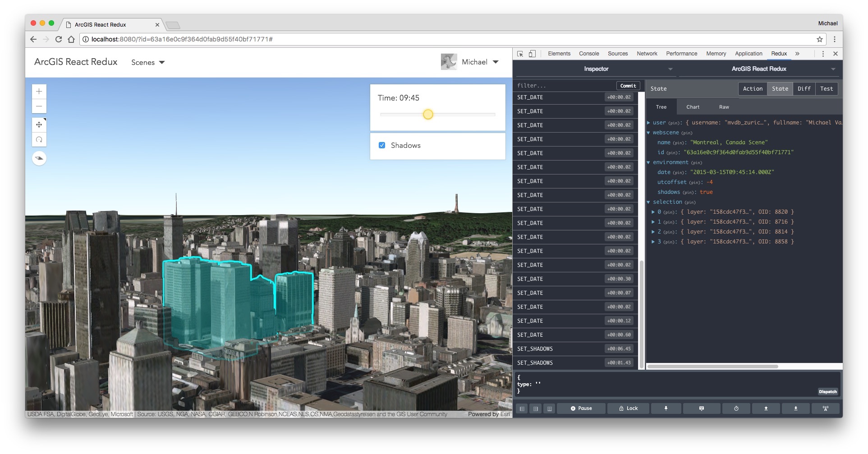This screenshot has height=454, width=868.
Task: Switch to the Network DevTools tab
Action: [x=647, y=54]
